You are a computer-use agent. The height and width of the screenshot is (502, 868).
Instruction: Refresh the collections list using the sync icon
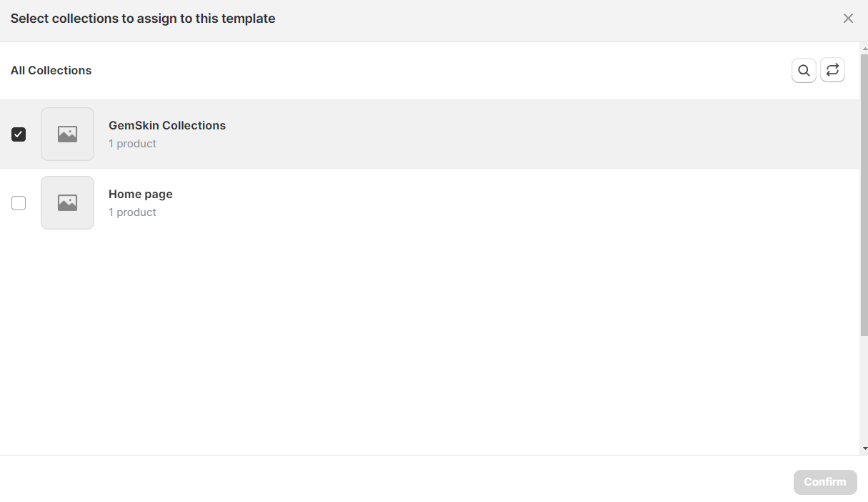point(832,70)
